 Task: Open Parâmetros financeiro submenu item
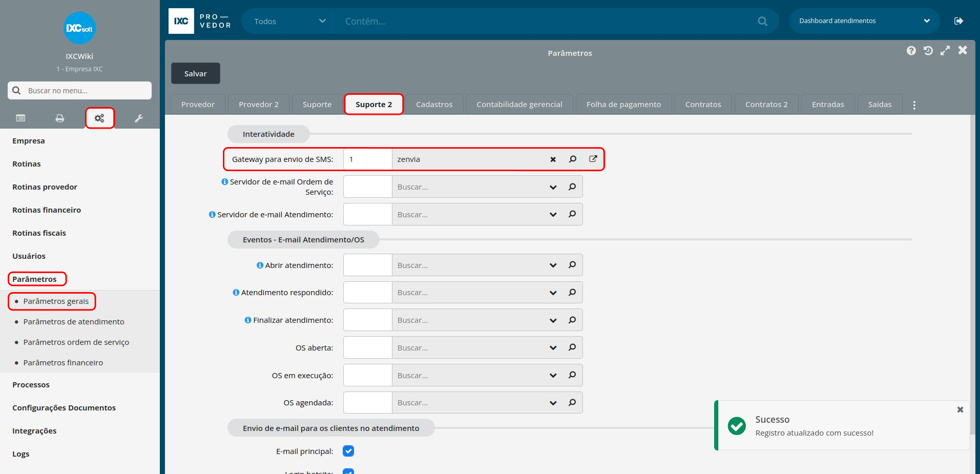[x=63, y=363]
